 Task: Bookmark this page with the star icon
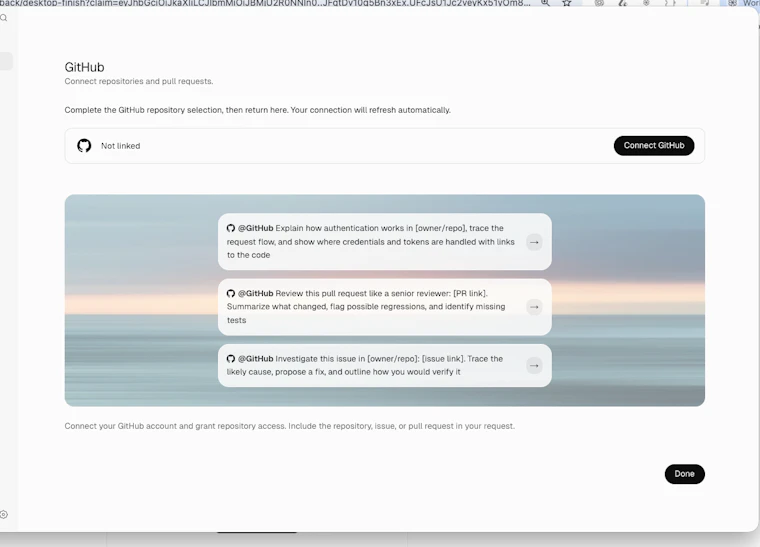click(x=567, y=3)
